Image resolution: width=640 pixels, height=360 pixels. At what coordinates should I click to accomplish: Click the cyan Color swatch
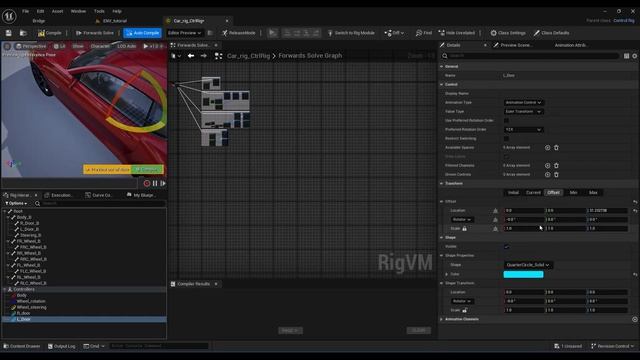point(523,274)
